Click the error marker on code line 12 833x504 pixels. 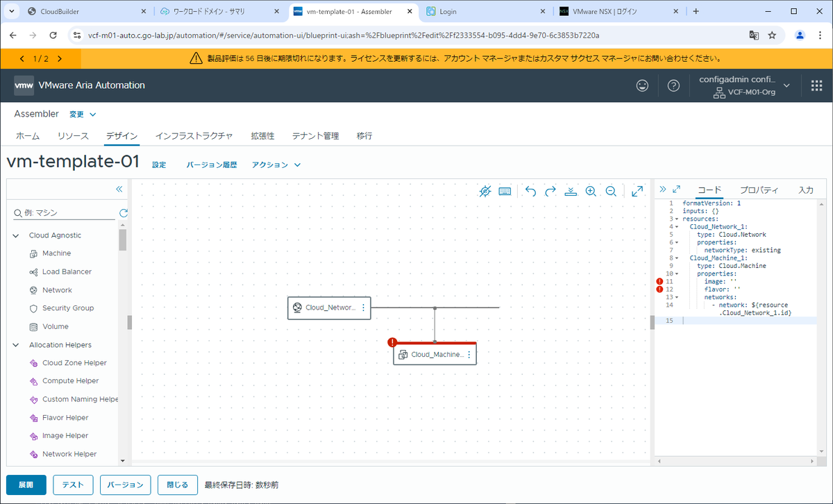(659, 289)
